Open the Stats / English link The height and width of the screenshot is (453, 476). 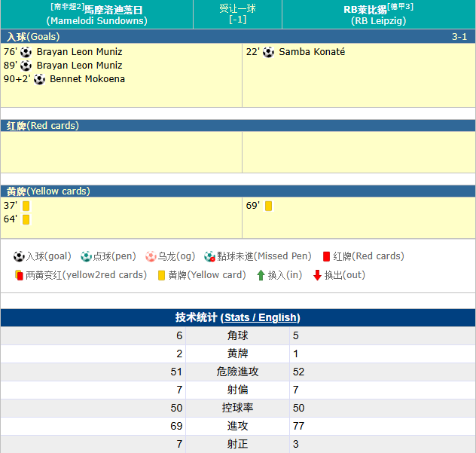point(260,317)
